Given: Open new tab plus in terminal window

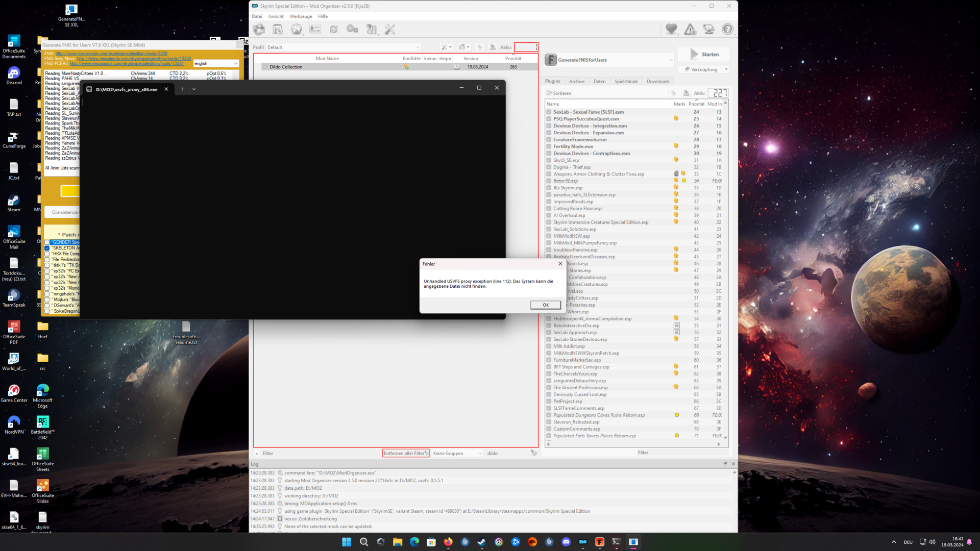Looking at the screenshot, I should [x=183, y=89].
